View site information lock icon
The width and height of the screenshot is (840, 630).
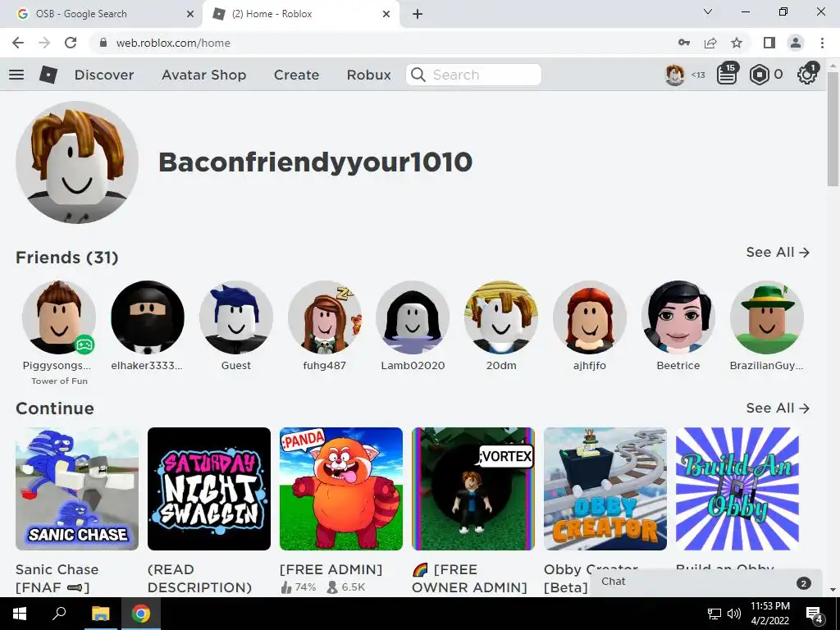coord(103,43)
